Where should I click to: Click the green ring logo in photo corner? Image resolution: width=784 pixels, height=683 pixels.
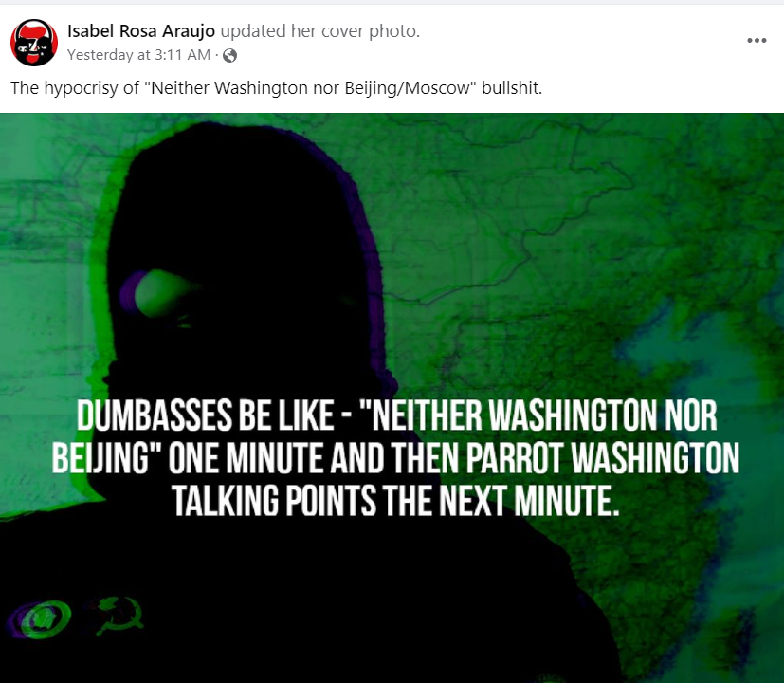(40, 619)
